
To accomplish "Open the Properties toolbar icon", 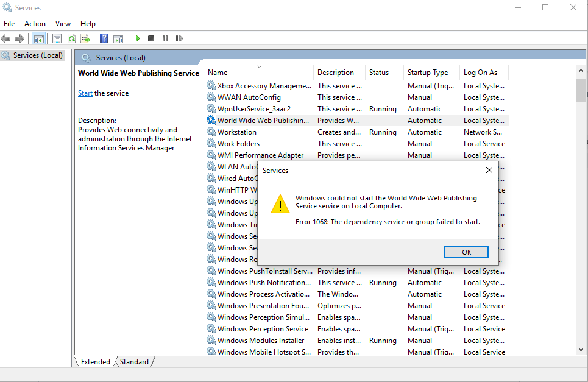I will coord(57,38).
